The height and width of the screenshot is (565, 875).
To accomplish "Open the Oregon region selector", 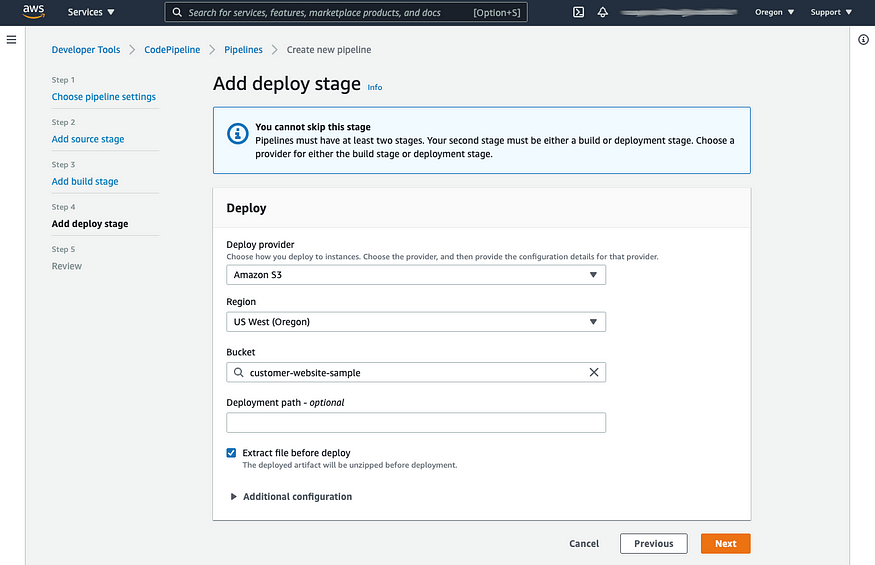I will (774, 12).
